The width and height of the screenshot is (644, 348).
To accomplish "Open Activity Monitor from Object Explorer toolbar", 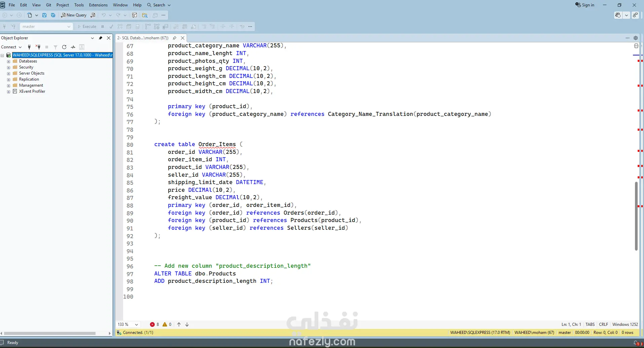I will point(73,47).
